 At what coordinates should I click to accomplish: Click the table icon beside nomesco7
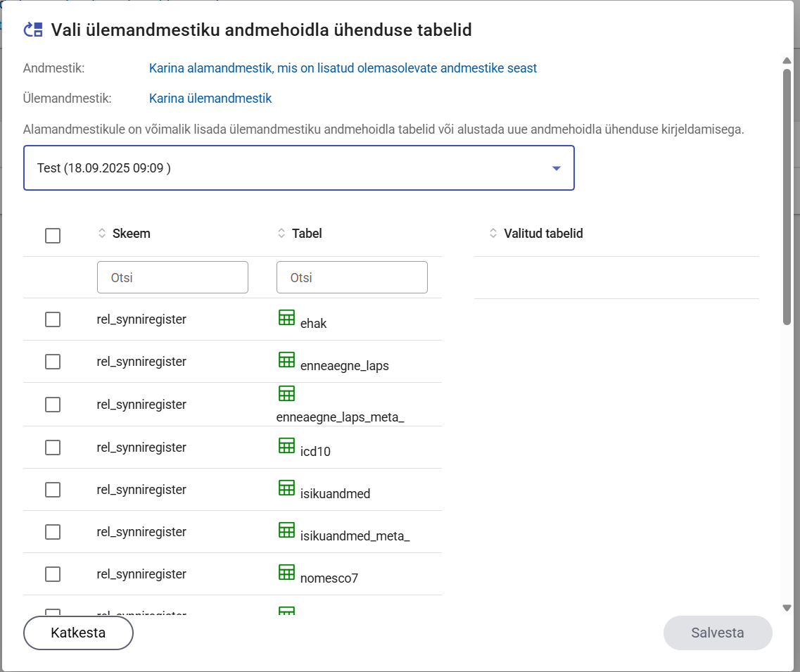[286, 572]
